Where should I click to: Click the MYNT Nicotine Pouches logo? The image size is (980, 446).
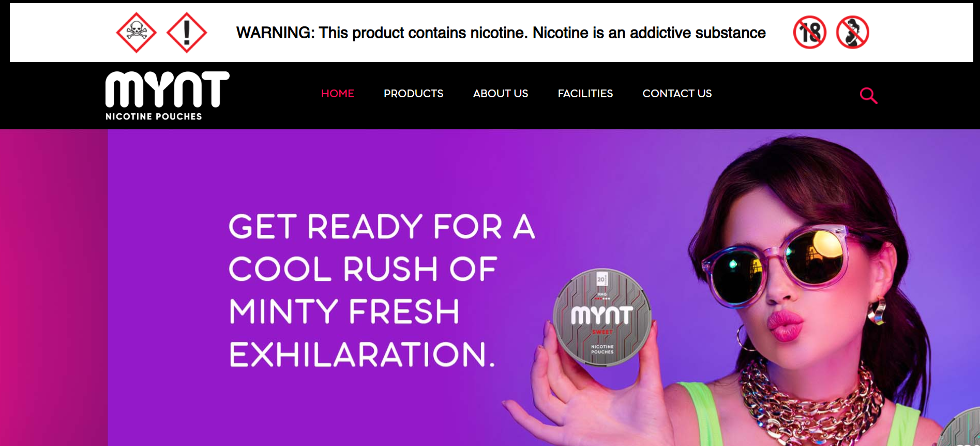(167, 96)
